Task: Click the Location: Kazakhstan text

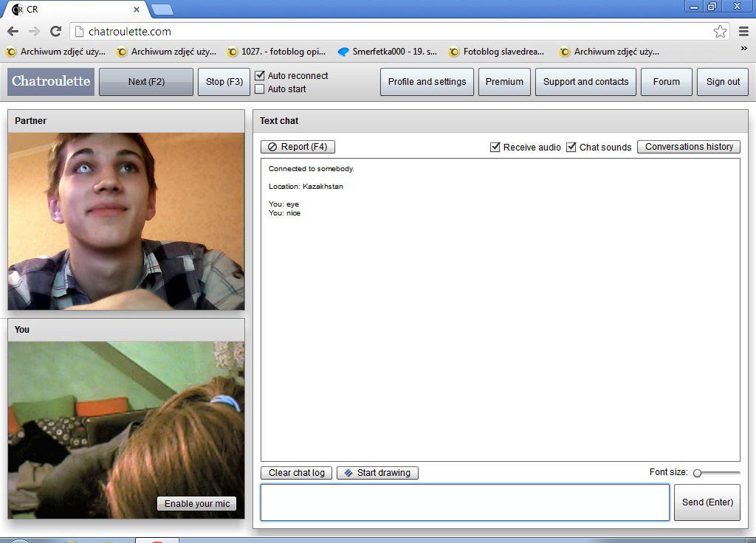Action: click(x=306, y=187)
